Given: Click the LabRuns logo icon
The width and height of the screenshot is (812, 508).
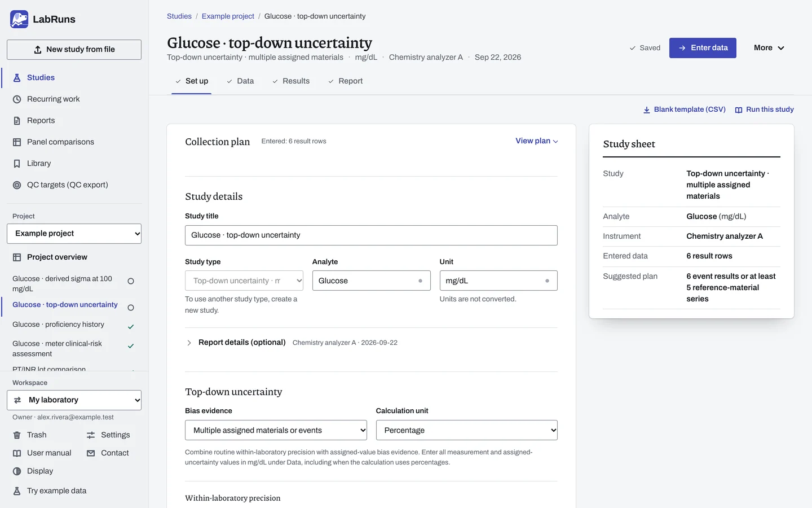Looking at the screenshot, I should [19, 19].
